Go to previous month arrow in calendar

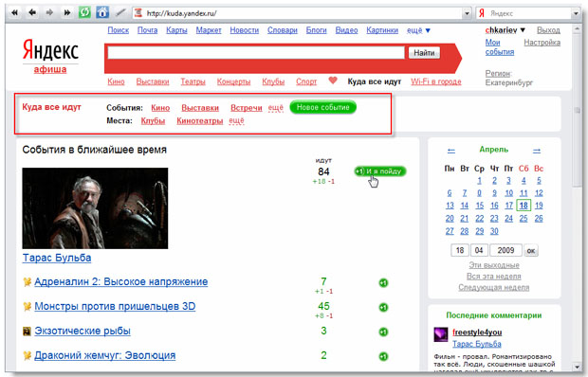451,151
